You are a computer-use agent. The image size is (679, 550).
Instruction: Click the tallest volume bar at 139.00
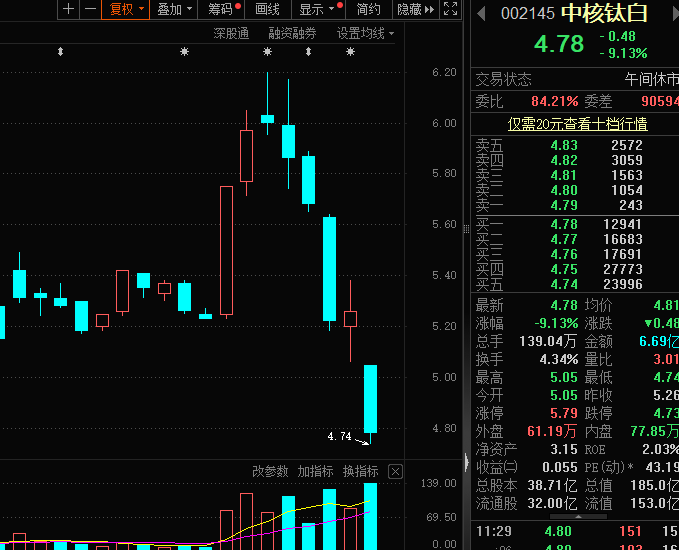click(370, 516)
